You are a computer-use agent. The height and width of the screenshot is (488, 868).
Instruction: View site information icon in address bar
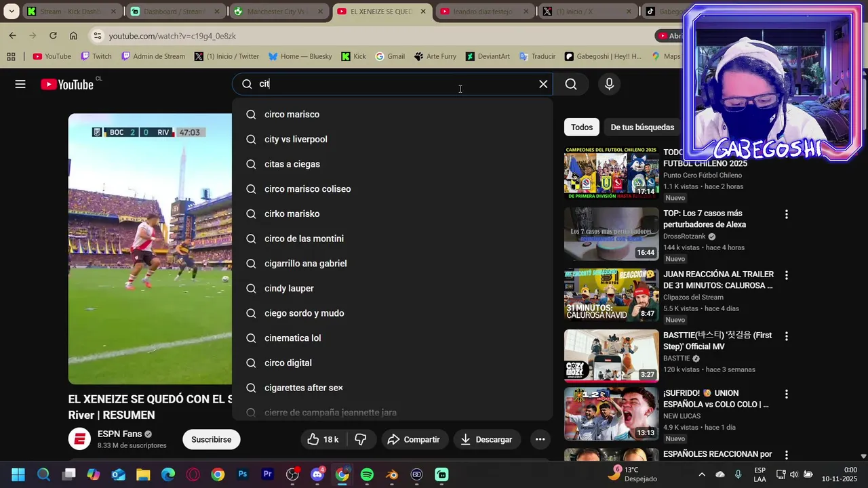[98, 35]
